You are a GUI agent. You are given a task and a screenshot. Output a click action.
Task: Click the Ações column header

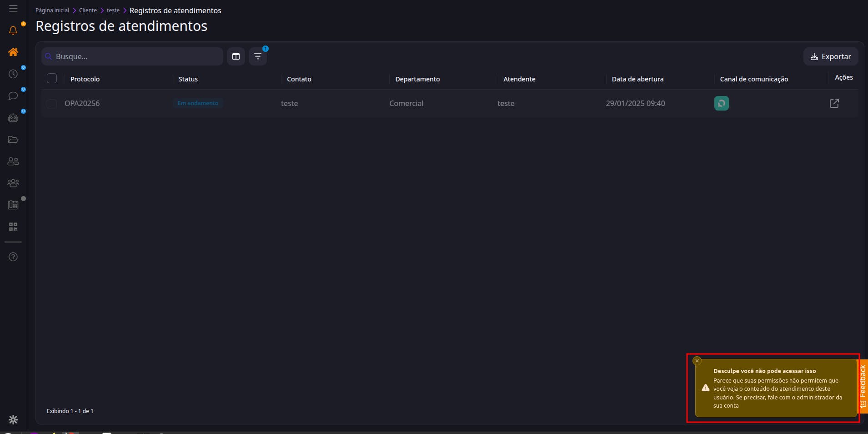(x=844, y=77)
